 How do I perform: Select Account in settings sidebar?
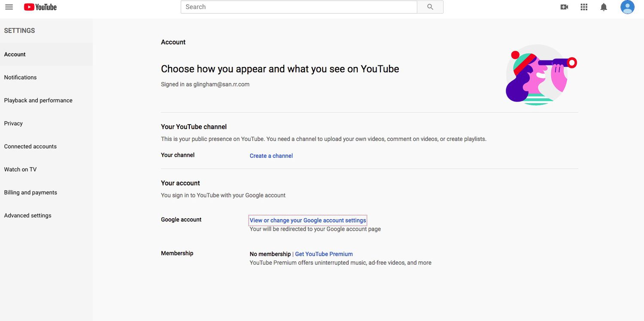point(15,55)
